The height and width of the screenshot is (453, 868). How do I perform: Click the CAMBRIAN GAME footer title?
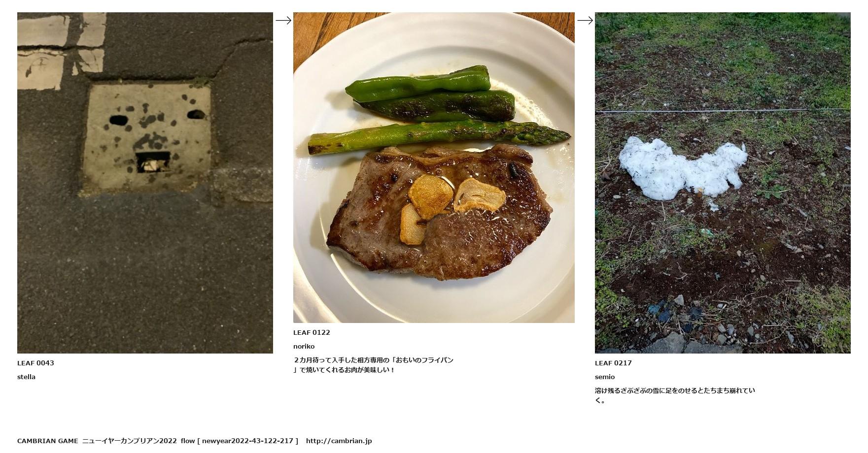(x=47, y=441)
